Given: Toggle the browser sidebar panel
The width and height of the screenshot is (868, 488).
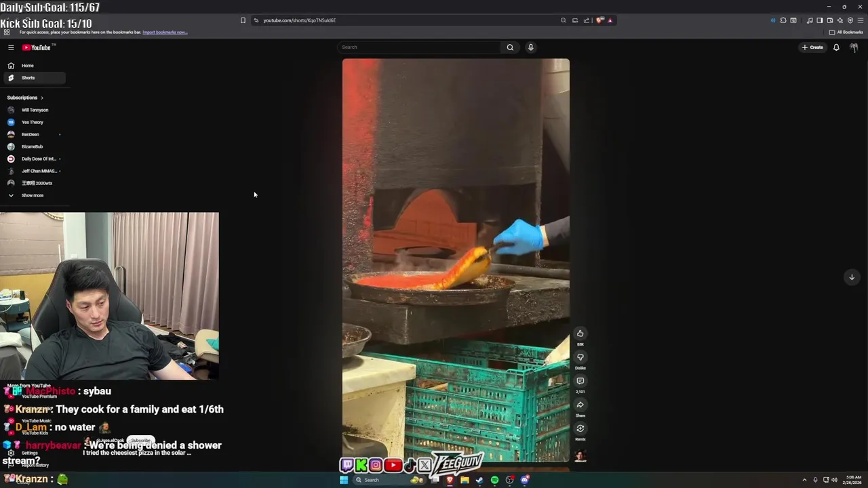Looking at the screenshot, I should (x=819, y=20).
